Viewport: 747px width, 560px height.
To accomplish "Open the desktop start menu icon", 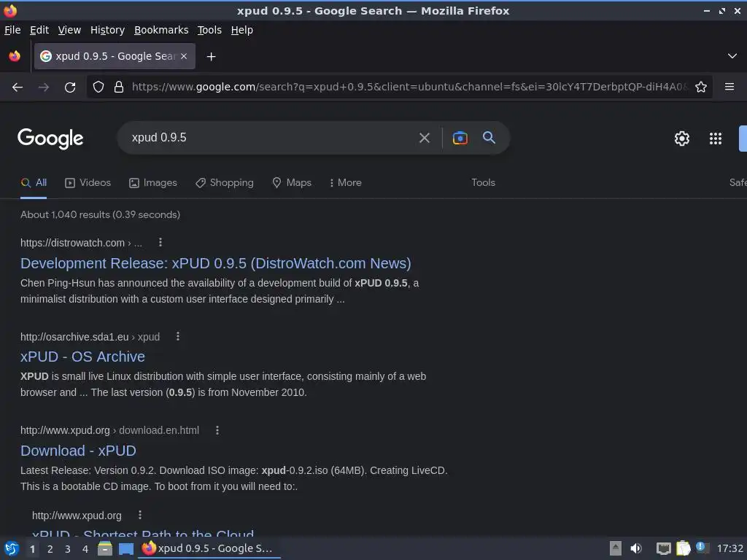I will pos(12,549).
